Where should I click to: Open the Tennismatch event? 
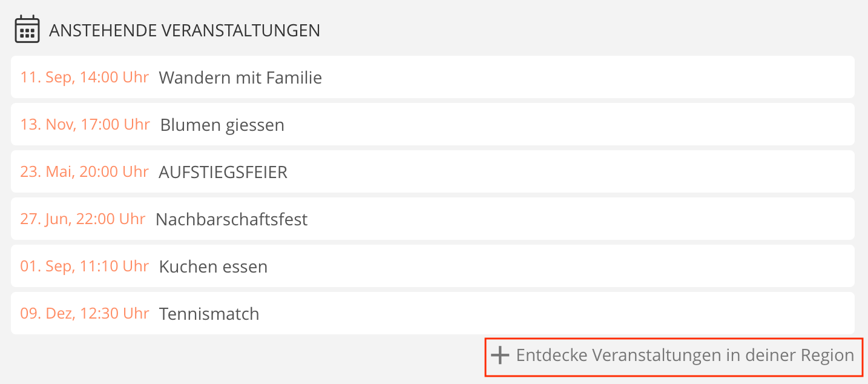coord(209,314)
